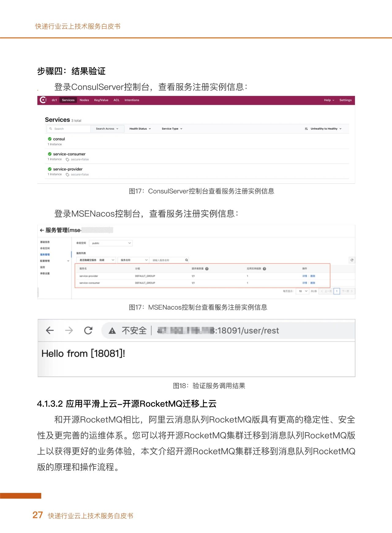Expand the Search Across dropdown
This screenshot has width=392, height=533.
(x=107, y=129)
